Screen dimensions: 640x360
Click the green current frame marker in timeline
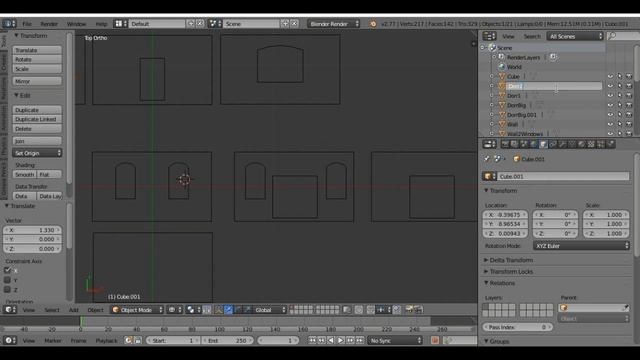pyautogui.click(x=81, y=321)
